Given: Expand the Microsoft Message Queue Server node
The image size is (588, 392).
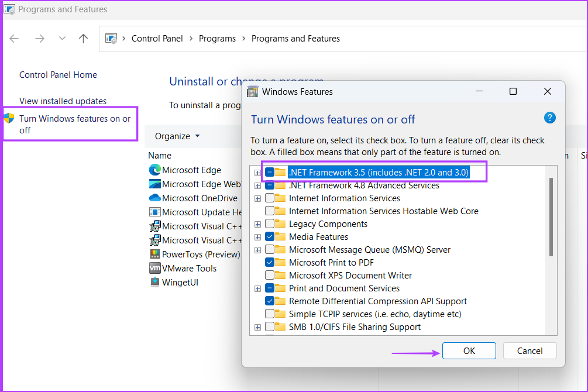Looking at the screenshot, I should pyautogui.click(x=257, y=250).
